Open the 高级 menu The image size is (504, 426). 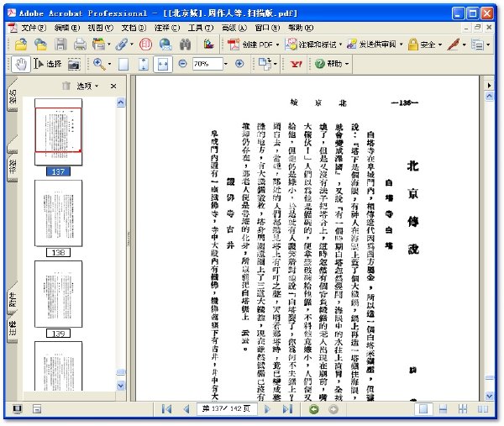click(234, 28)
